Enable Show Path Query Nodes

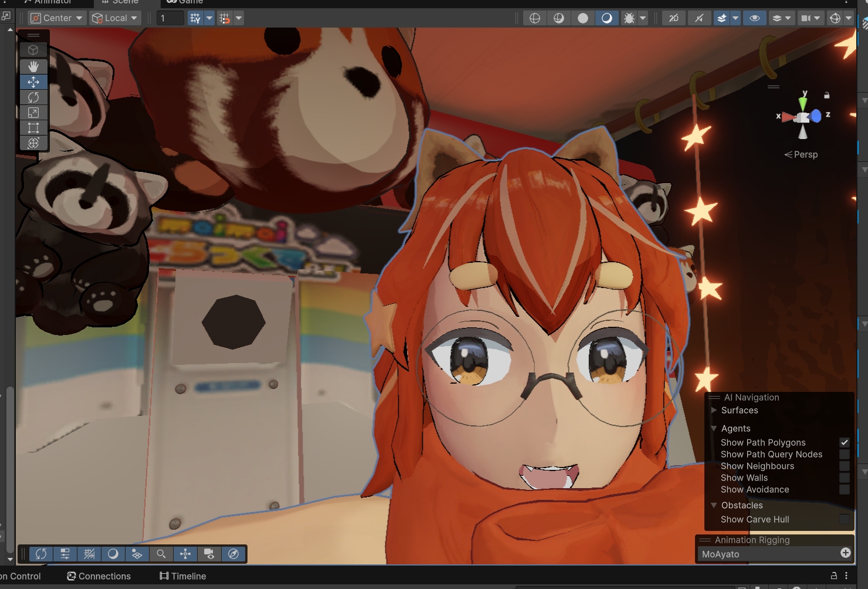point(844,455)
